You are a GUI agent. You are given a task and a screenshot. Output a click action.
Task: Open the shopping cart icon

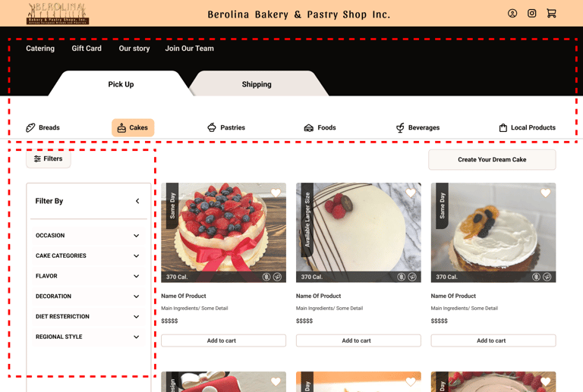click(551, 14)
